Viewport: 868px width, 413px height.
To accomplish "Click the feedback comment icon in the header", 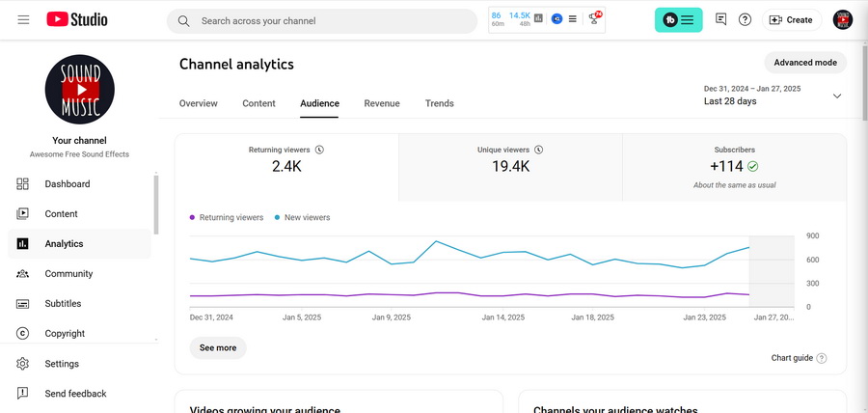I will [x=720, y=20].
